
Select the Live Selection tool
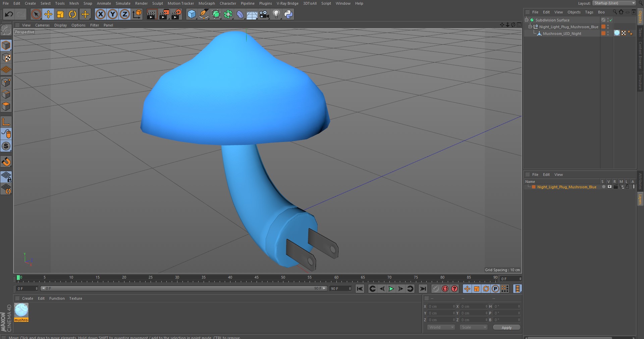coord(36,14)
